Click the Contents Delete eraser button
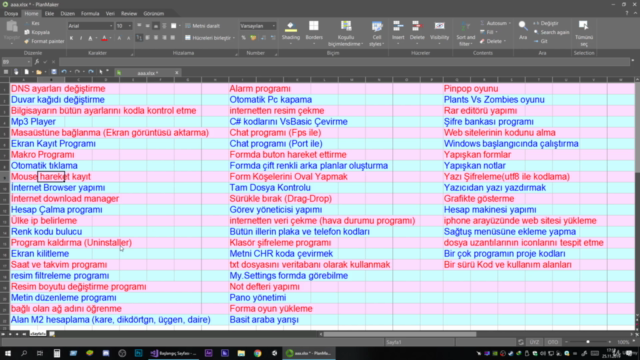This screenshot has width=640, height=360. tap(493, 41)
